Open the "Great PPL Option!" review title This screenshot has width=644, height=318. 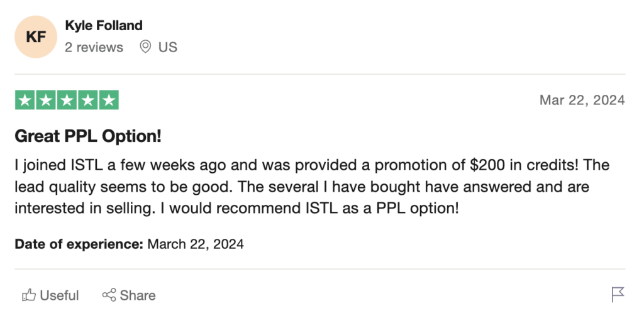pyautogui.click(x=87, y=136)
